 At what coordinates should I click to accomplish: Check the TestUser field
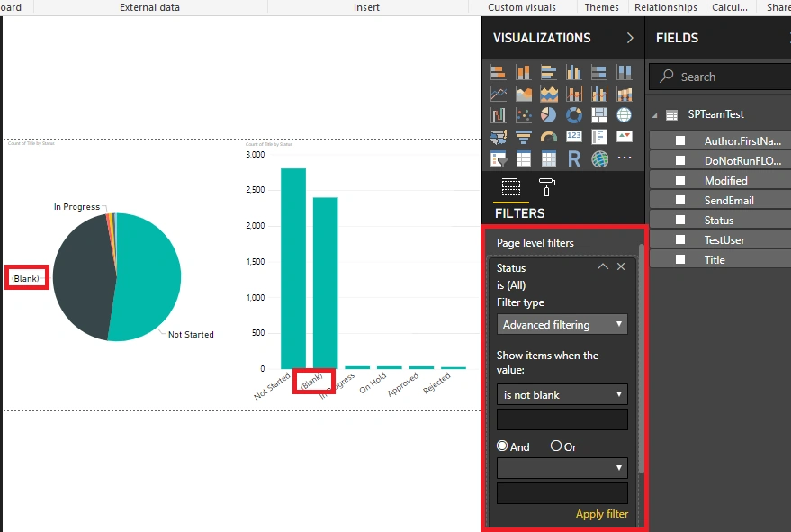(680, 239)
